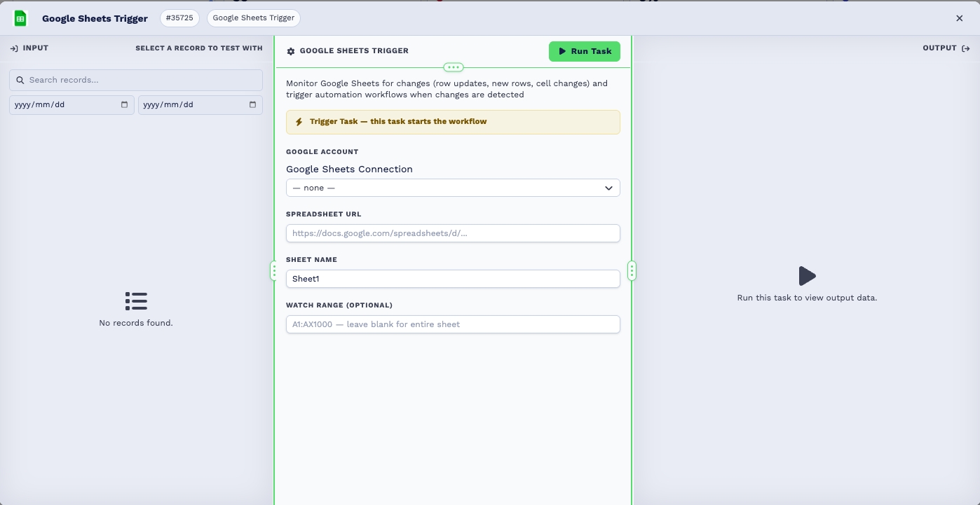980x505 pixels.
Task: Close the Google Sheets Trigger dialog
Action: tap(960, 18)
